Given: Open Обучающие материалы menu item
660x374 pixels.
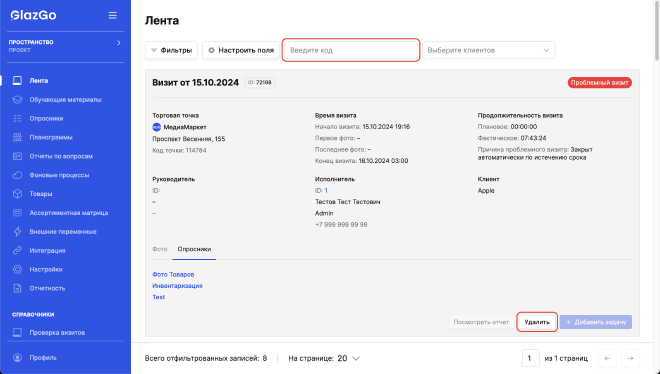Looking at the screenshot, I should click(x=65, y=99).
